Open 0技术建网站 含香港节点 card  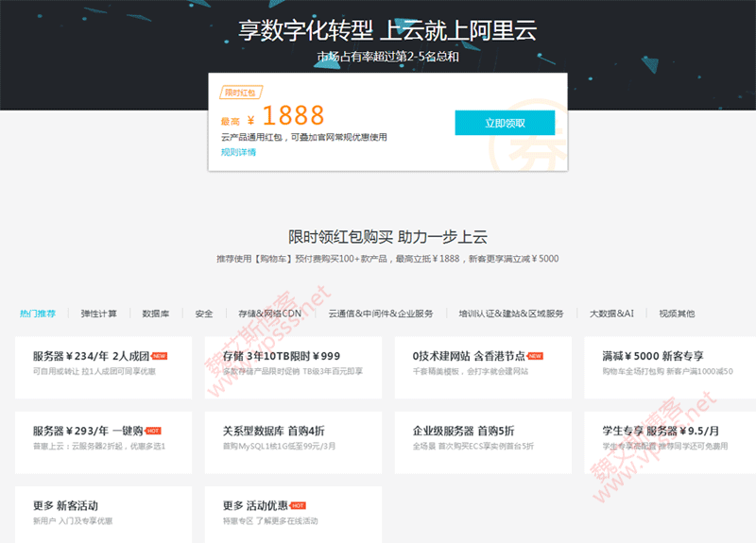483,367
